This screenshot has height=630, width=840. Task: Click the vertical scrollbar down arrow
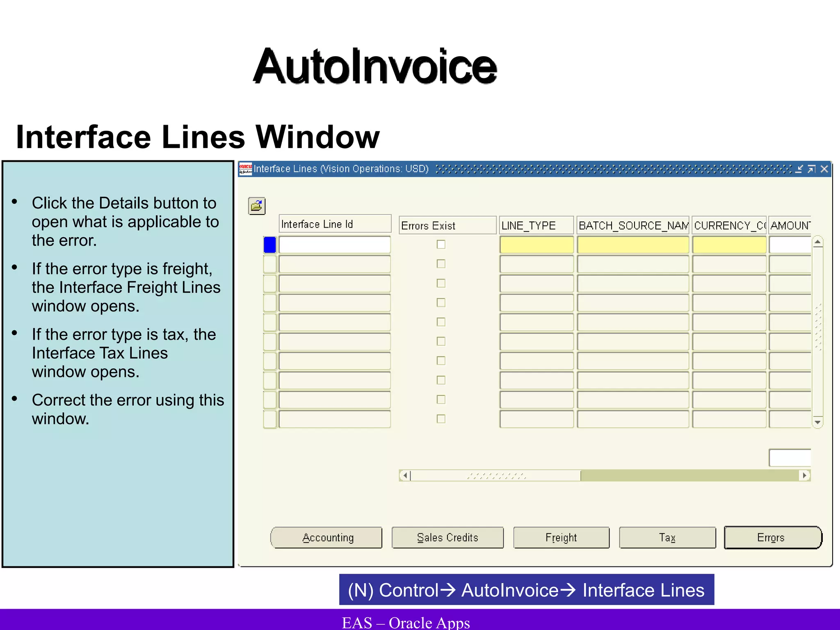(x=817, y=422)
